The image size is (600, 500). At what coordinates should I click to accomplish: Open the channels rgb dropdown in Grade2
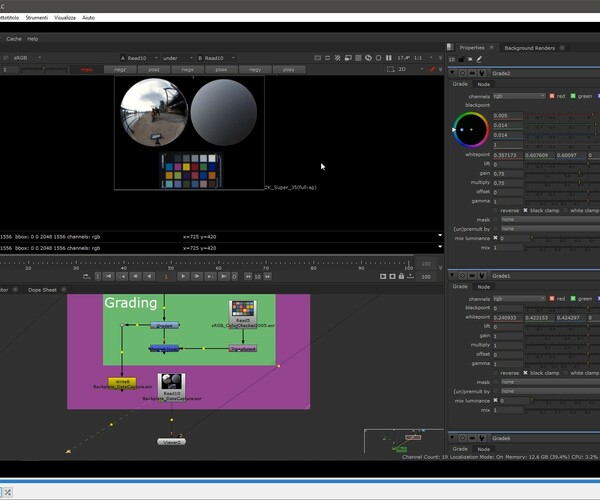(519, 96)
